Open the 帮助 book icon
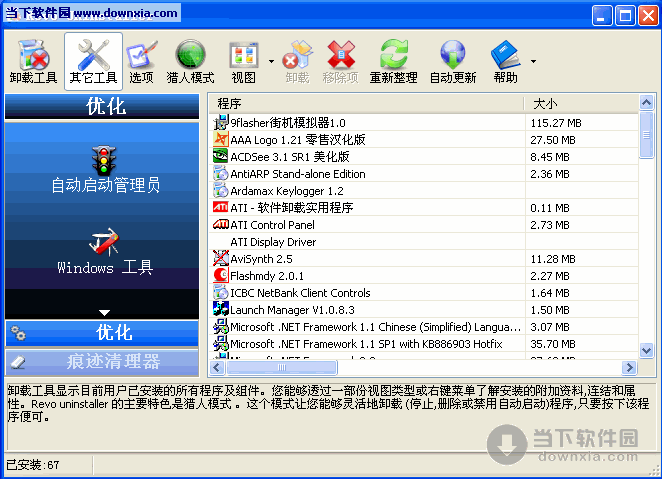Viewport: 662px width, 479px height. [x=505, y=60]
